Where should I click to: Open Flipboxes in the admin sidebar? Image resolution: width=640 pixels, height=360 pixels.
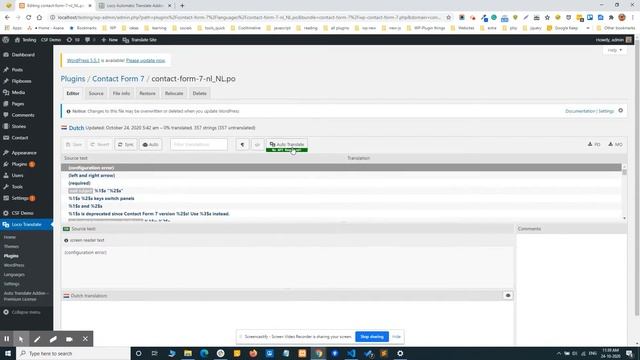coord(21,81)
